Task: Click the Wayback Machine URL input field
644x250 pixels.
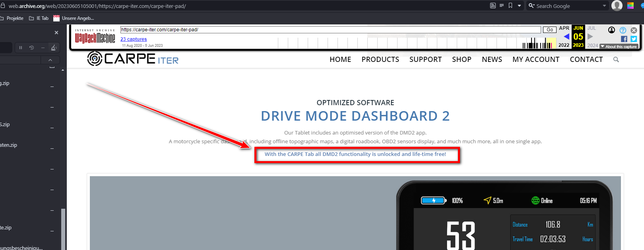Action: pos(330,30)
